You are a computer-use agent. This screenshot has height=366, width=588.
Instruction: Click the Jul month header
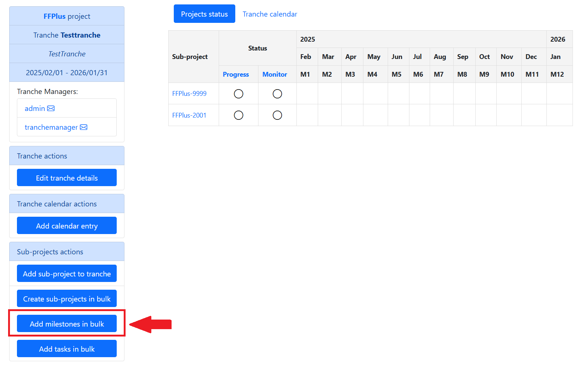(420, 57)
